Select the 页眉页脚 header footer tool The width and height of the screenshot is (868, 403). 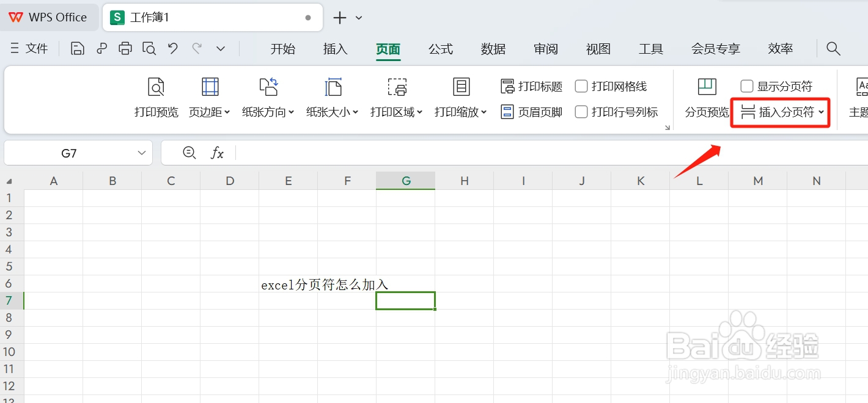click(531, 112)
